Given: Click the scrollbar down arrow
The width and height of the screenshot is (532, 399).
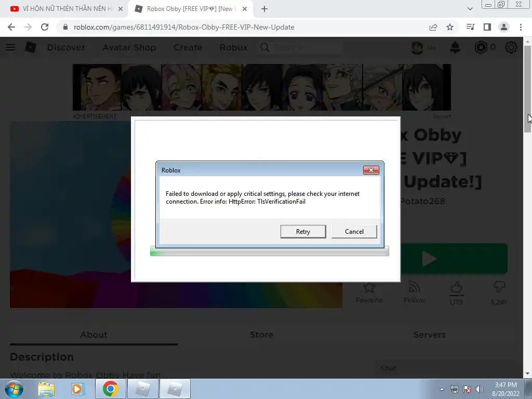Looking at the screenshot, I should pyautogui.click(x=527, y=374).
